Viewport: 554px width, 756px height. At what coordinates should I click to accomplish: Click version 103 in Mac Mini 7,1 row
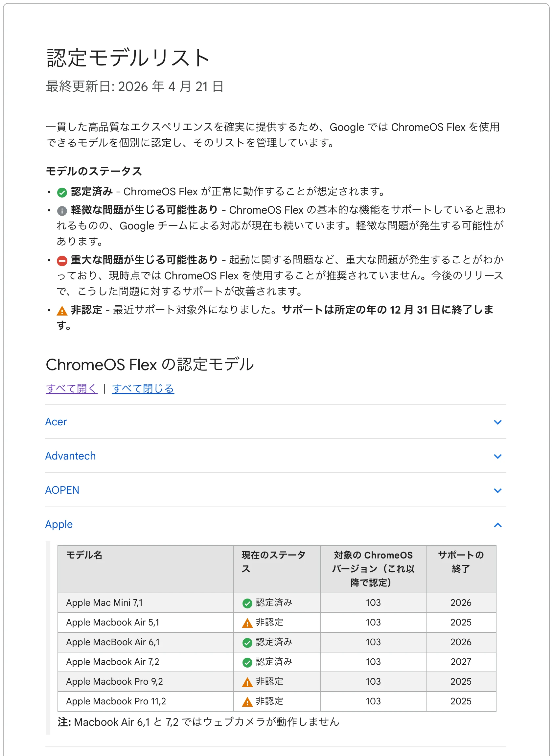373,603
